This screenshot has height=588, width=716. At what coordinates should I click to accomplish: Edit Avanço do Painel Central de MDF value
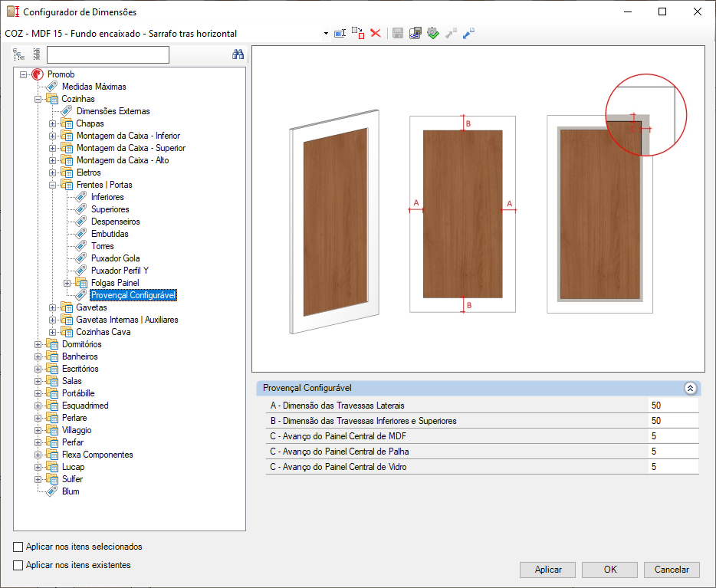click(x=674, y=436)
